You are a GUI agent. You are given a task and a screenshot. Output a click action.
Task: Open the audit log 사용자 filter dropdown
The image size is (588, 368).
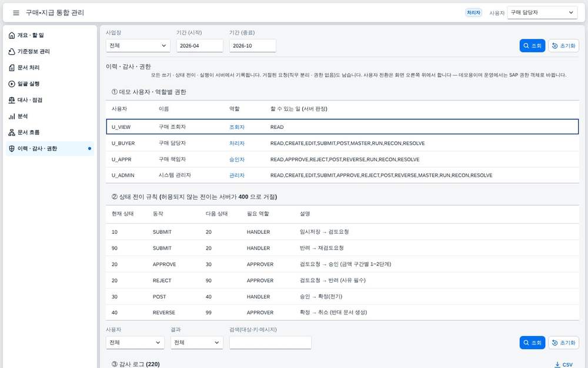pos(135,343)
